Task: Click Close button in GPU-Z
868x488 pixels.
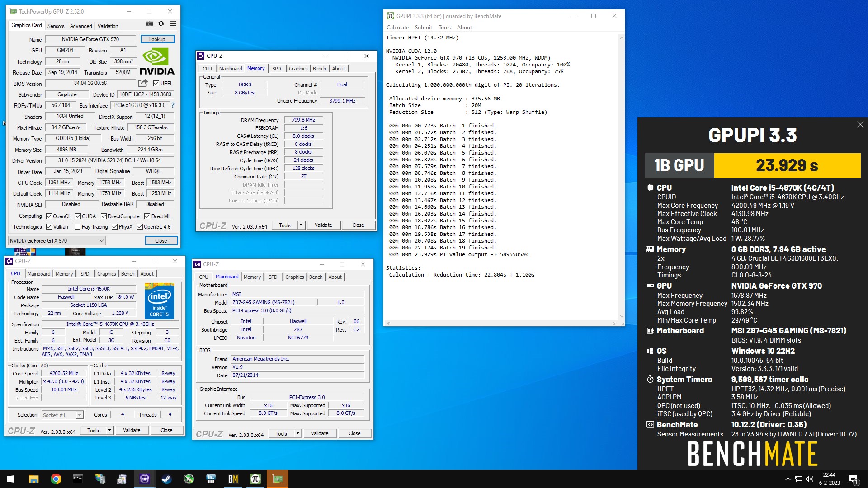Action: click(x=161, y=241)
